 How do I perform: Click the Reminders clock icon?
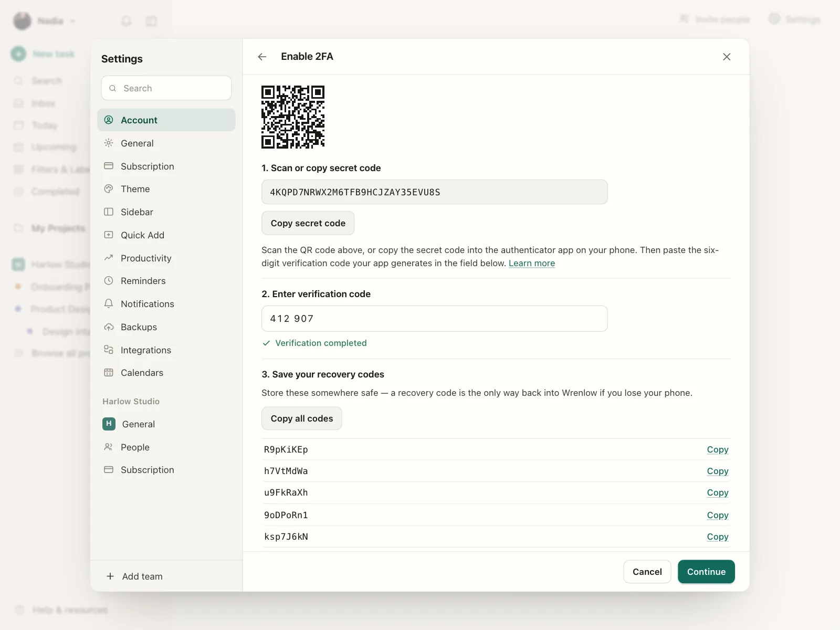pos(109,281)
